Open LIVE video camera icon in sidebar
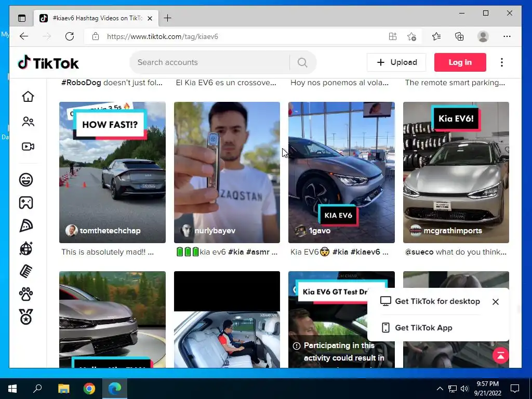This screenshot has height=399, width=532. [x=28, y=147]
